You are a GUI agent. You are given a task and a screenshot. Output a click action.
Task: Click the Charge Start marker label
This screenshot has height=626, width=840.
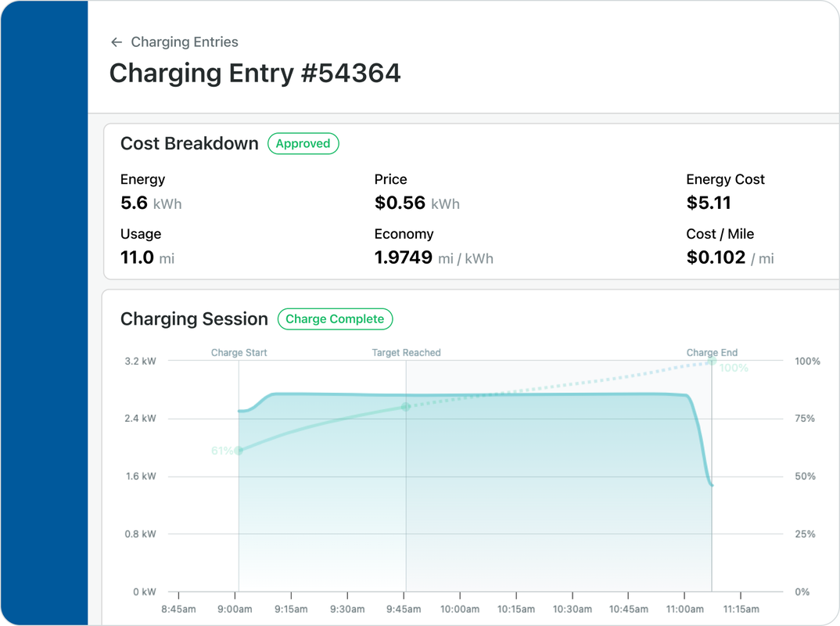coord(239,353)
